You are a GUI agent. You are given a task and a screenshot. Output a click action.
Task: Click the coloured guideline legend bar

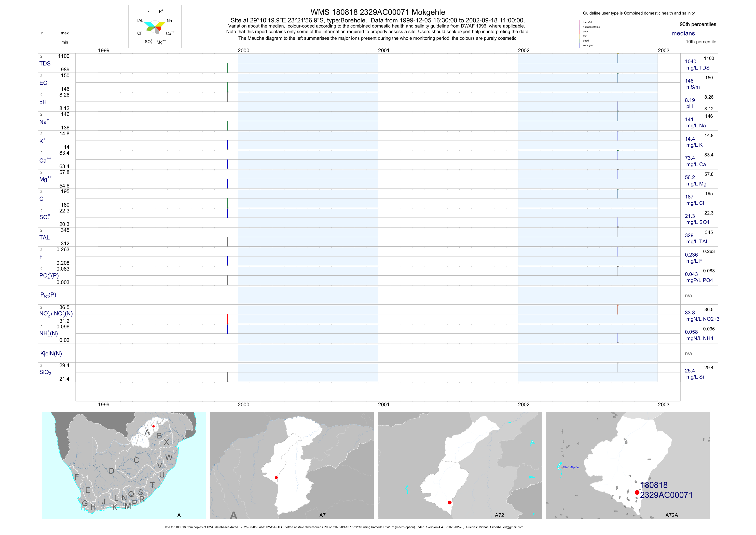[580, 34]
